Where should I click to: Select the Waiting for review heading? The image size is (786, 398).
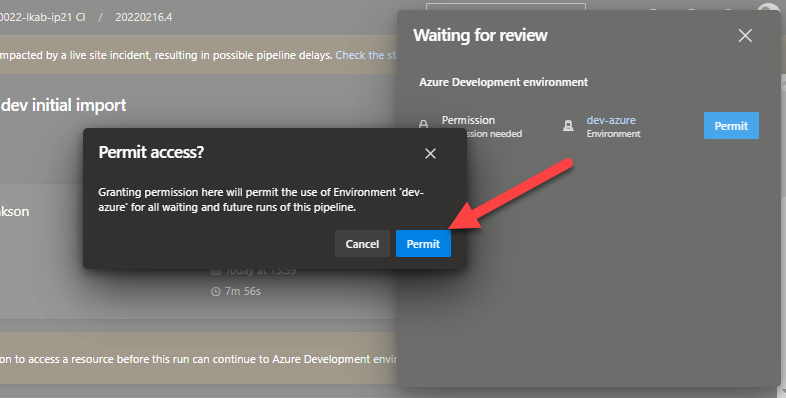tap(480, 35)
